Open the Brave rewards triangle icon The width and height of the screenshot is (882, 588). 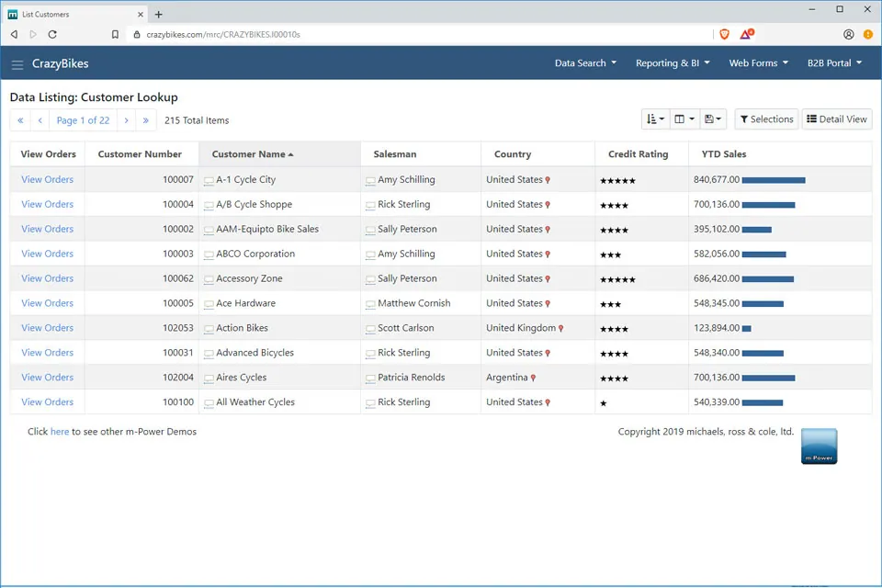[746, 34]
